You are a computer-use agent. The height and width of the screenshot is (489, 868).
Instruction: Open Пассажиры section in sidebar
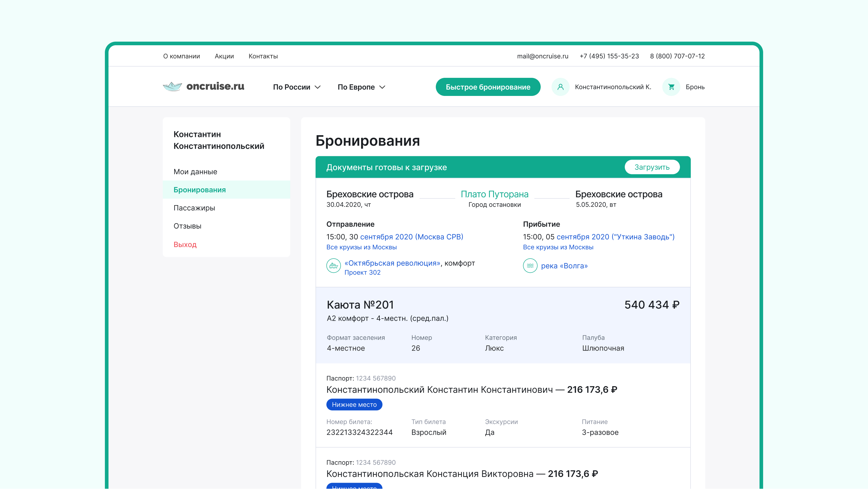point(194,208)
